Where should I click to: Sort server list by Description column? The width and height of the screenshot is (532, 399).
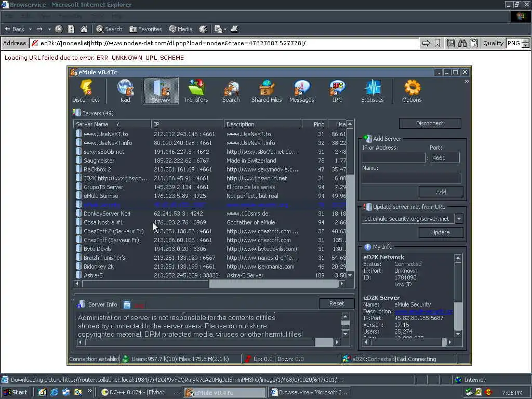[x=262, y=124]
